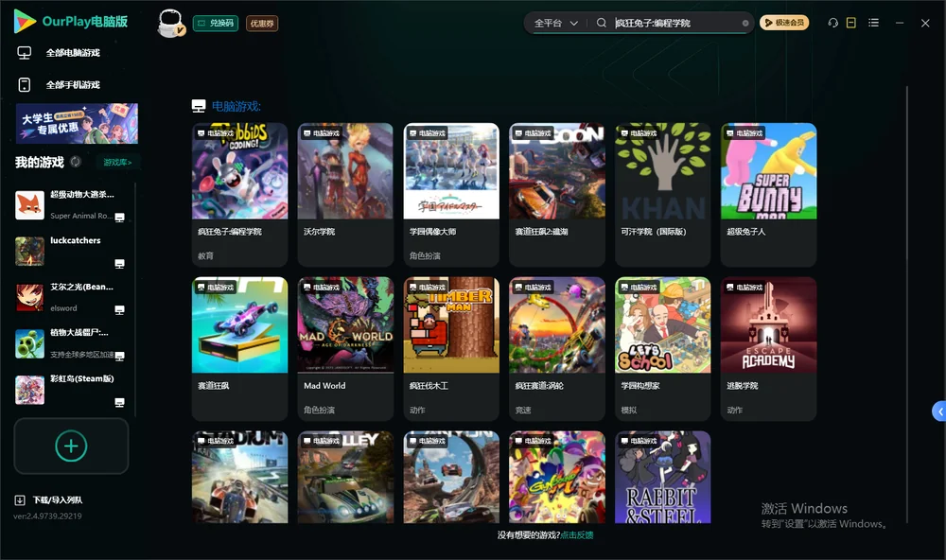Open the 超级兔子人 game card
Viewport: 946px width, 560px height.
point(768,194)
